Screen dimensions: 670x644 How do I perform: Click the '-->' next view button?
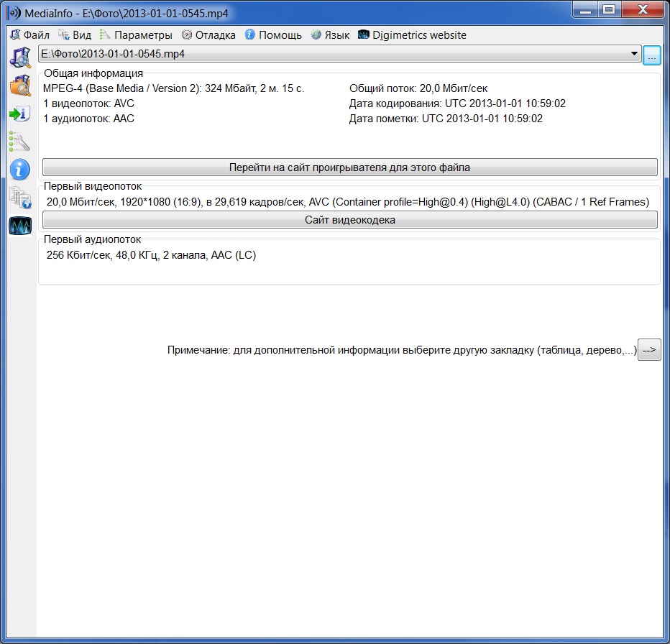(649, 349)
